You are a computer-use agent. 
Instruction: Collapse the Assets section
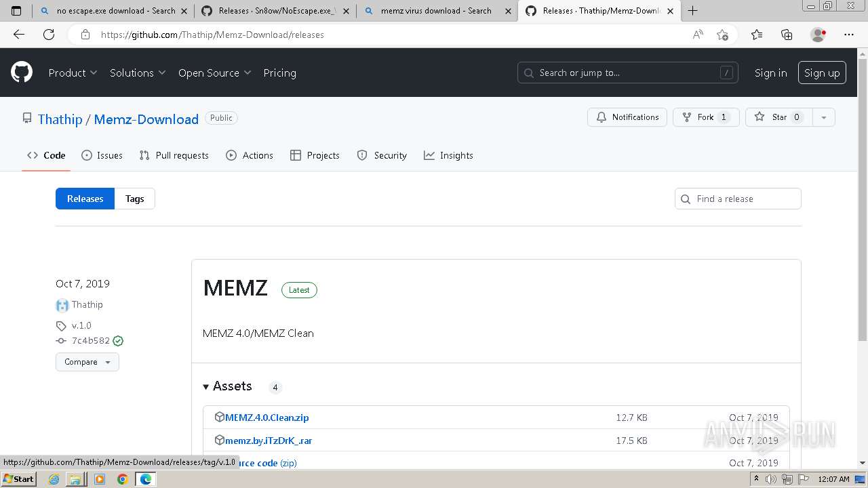pyautogui.click(x=227, y=386)
